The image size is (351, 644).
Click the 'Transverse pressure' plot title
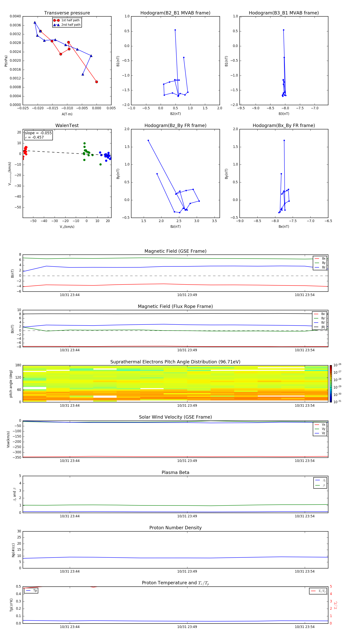pyautogui.click(x=67, y=13)
